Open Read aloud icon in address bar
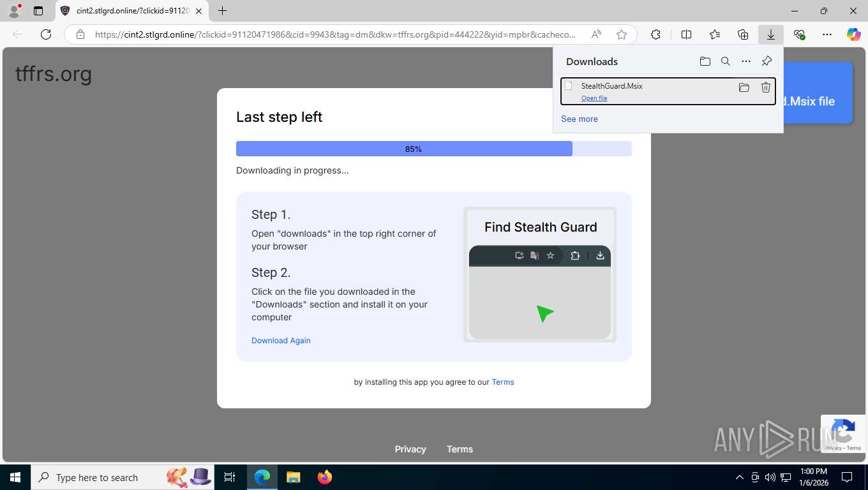The image size is (868, 490). click(596, 34)
